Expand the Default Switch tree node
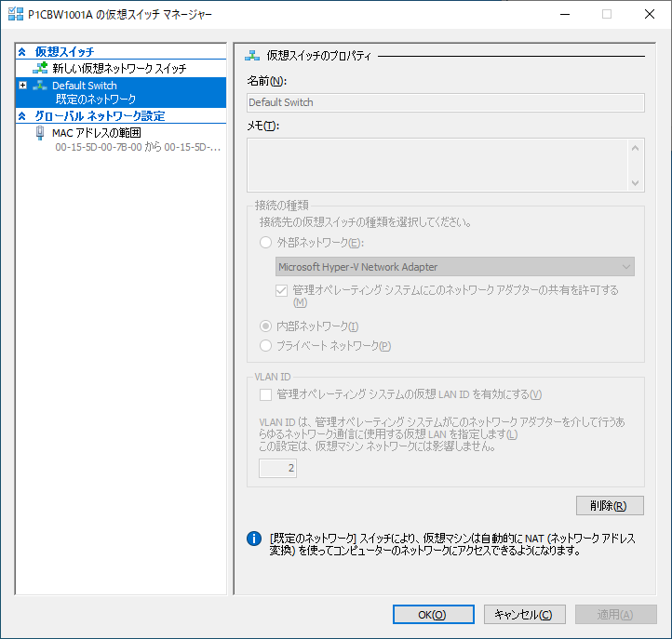672x639 pixels. point(22,86)
